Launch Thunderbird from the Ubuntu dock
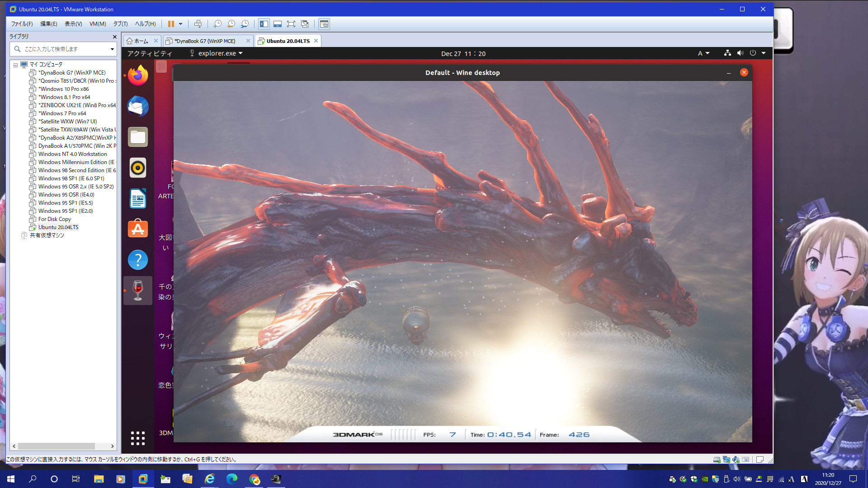This screenshot has width=868, height=488. tap(138, 106)
